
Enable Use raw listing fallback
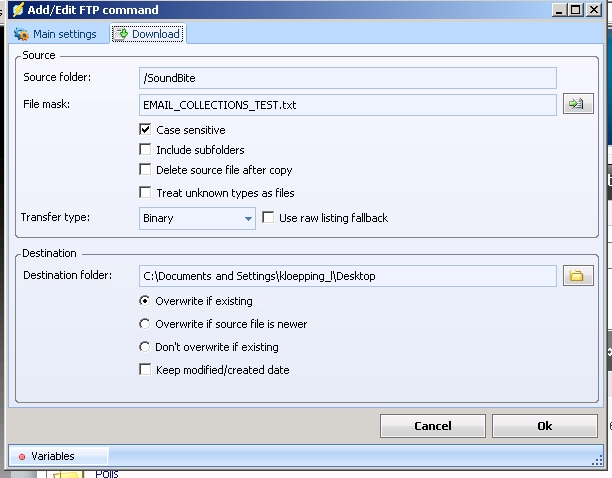268,218
